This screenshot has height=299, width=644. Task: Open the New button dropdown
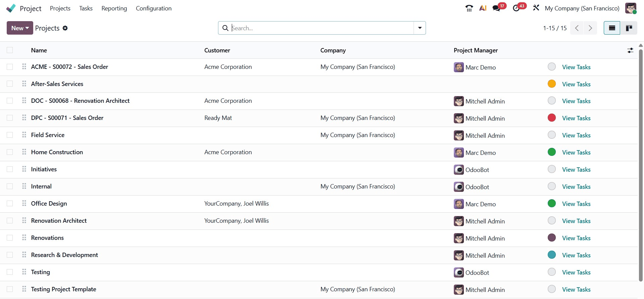tap(20, 28)
